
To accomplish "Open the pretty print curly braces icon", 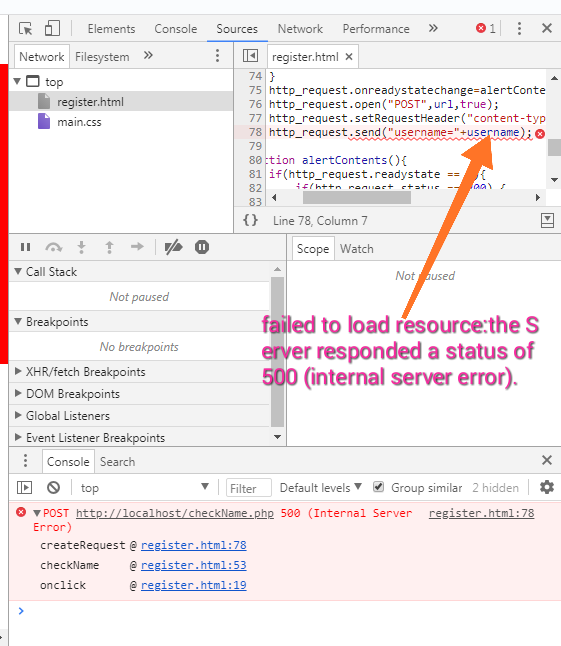I will 250,220.
